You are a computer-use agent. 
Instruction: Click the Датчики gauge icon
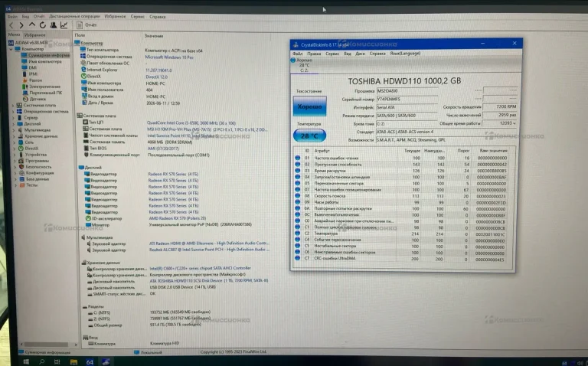25,99
